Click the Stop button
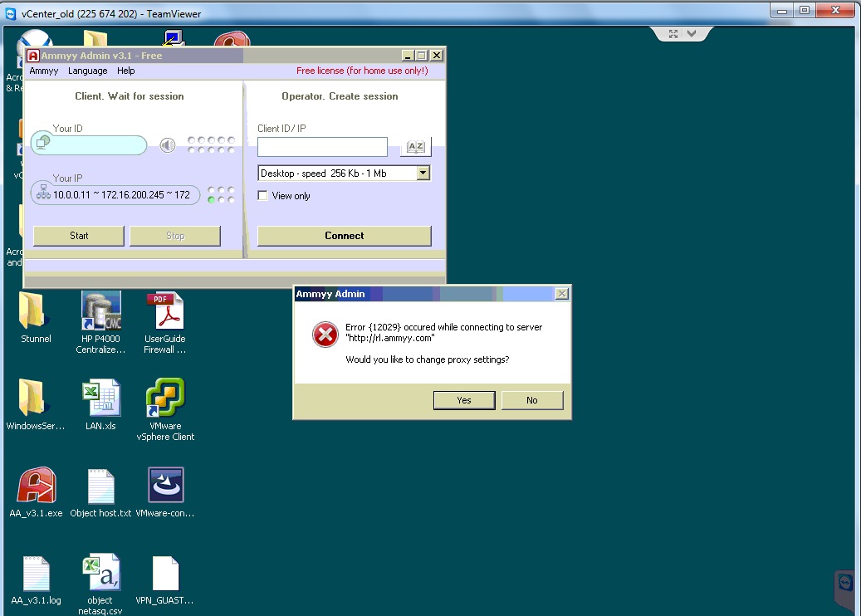Viewport: 861px width, 616px height. (x=175, y=236)
